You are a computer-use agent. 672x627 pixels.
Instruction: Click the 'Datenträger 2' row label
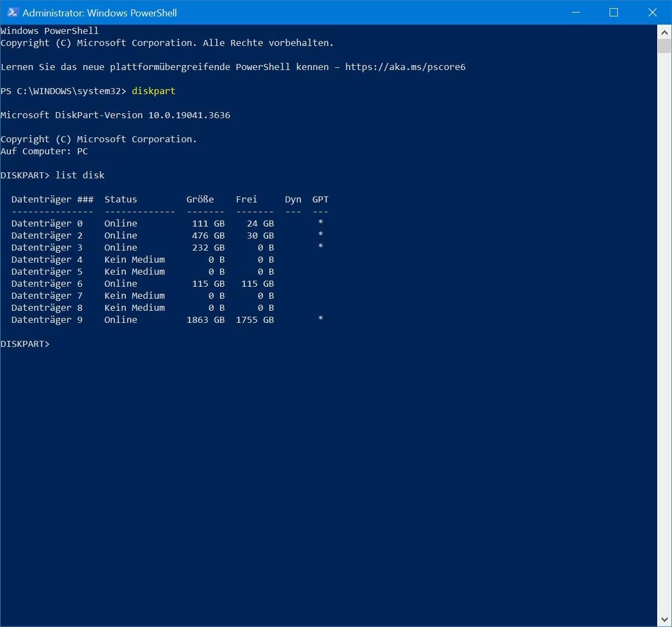pyautogui.click(x=47, y=235)
